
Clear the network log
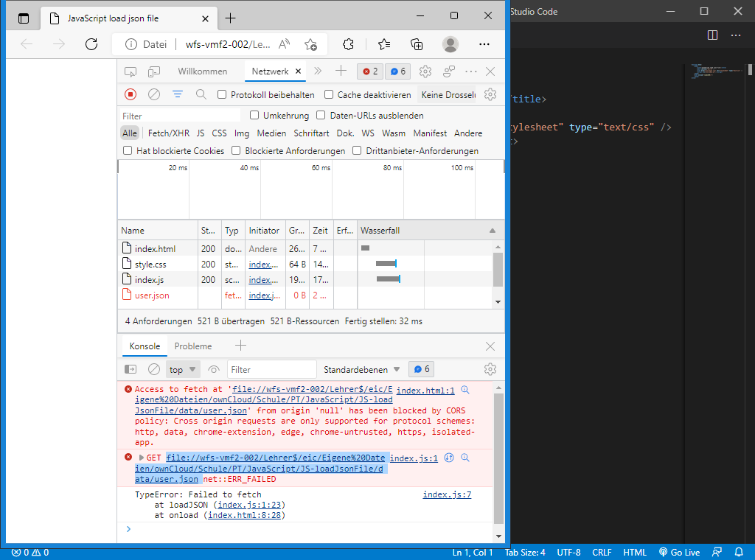tap(154, 95)
